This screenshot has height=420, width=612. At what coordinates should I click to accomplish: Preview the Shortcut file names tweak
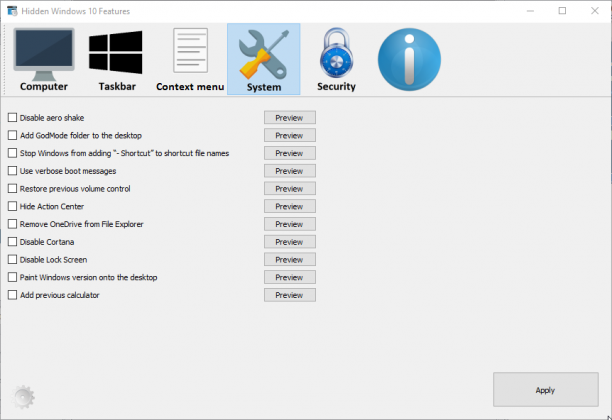point(290,153)
